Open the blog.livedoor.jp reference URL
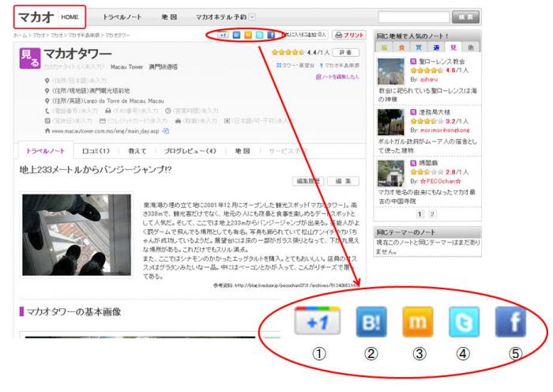The image size is (553, 392). click(x=296, y=285)
